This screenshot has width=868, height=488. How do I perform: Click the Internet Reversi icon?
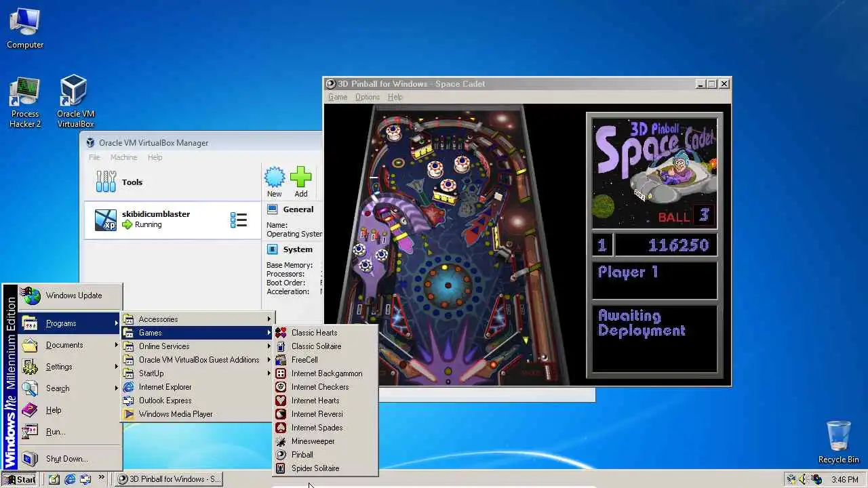281,414
